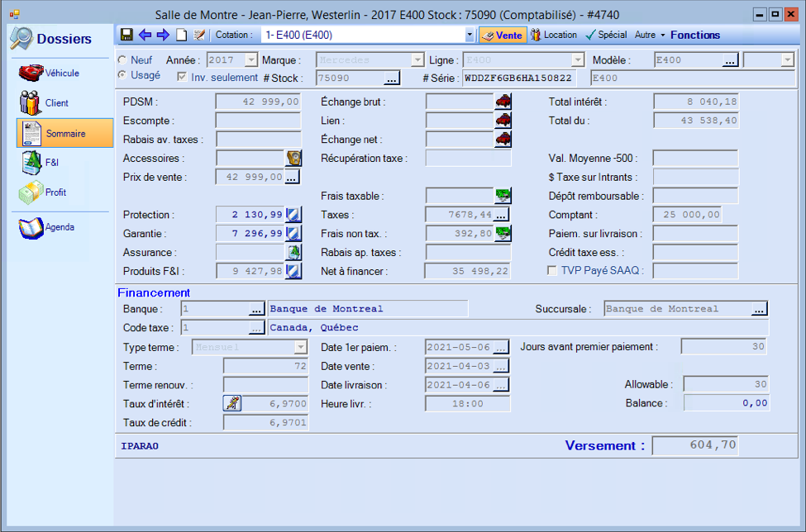Click the Taux d'intérêt calculator icon
The width and height of the screenshot is (806, 532).
click(232, 403)
